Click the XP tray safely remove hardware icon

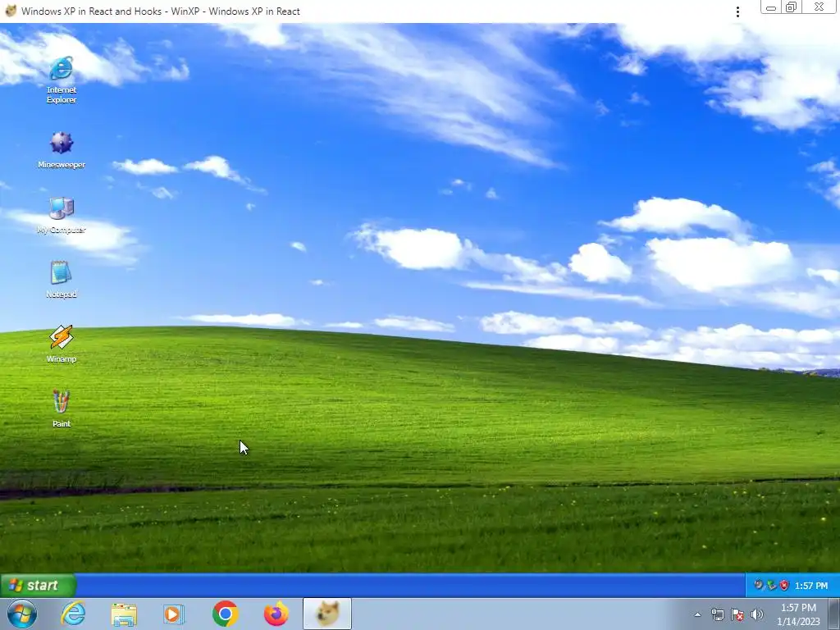click(771, 586)
